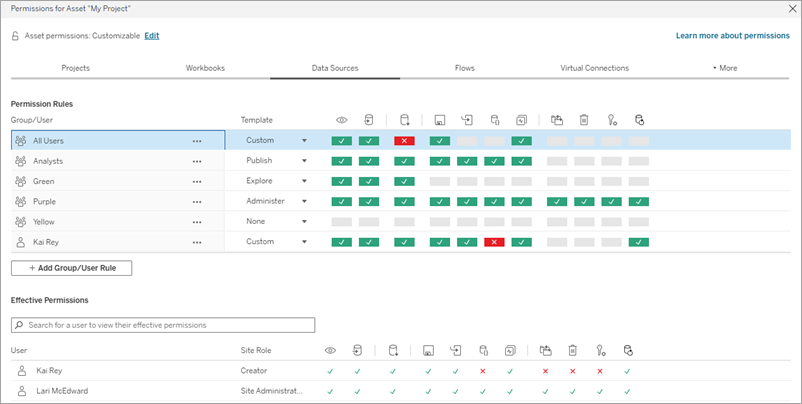Click the Overwrite save icon in Permission Rules header

point(439,120)
